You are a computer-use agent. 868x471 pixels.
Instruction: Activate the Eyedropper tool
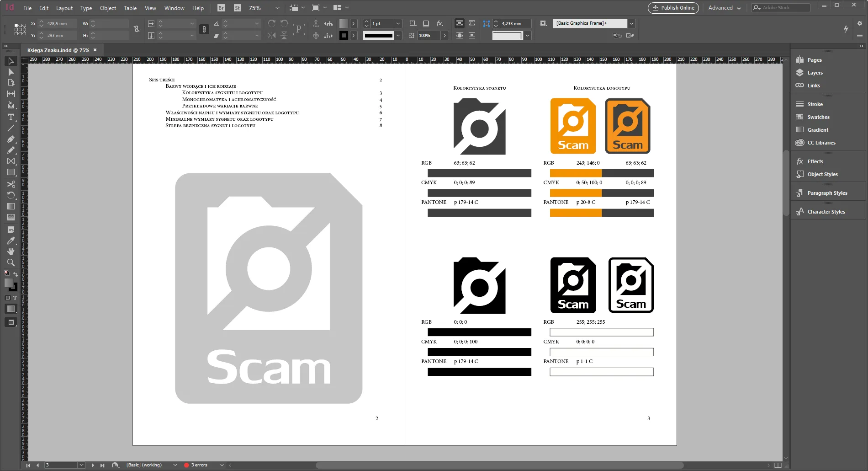(x=11, y=241)
